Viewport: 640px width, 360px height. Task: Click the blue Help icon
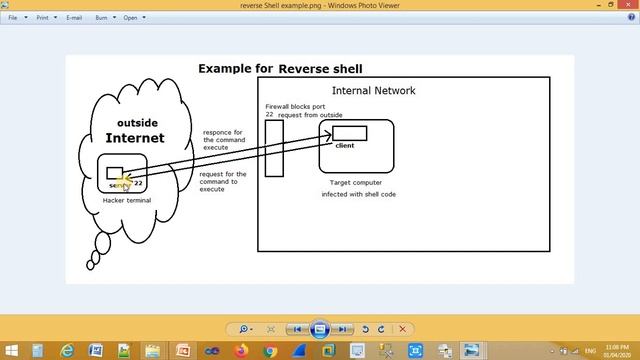[631, 17]
